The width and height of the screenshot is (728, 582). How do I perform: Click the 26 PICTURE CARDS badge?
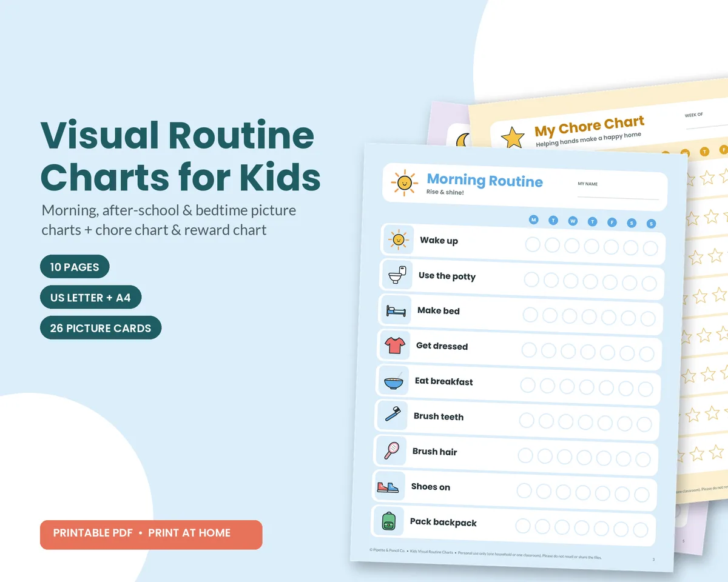(101, 328)
